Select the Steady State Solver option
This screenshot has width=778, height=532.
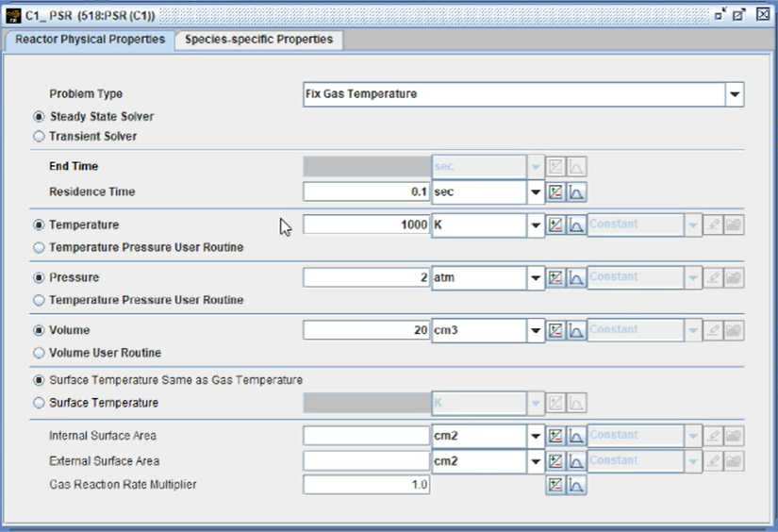pos(39,117)
